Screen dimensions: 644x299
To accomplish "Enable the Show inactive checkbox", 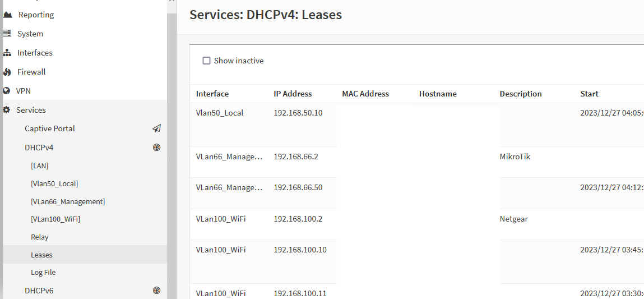I will click(x=206, y=61).
